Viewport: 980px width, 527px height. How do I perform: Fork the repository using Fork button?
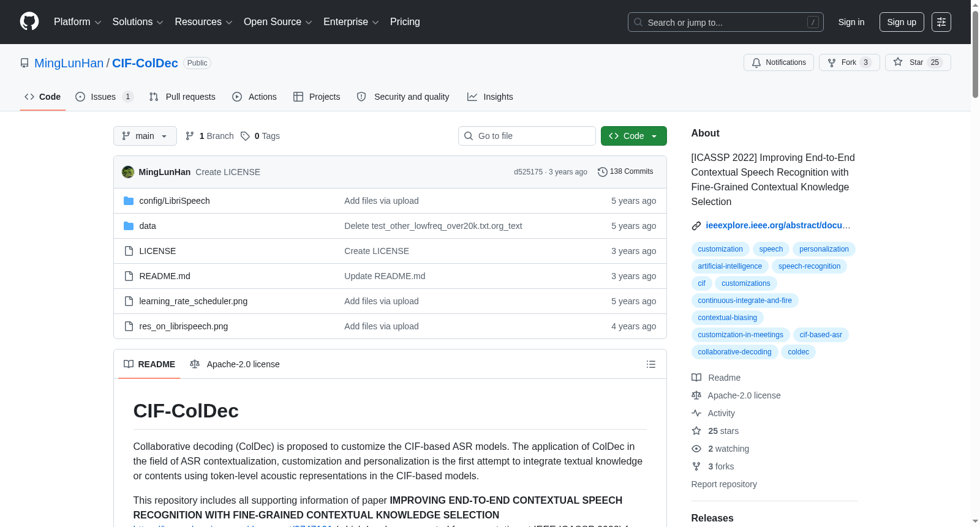(x=850, y=62)
